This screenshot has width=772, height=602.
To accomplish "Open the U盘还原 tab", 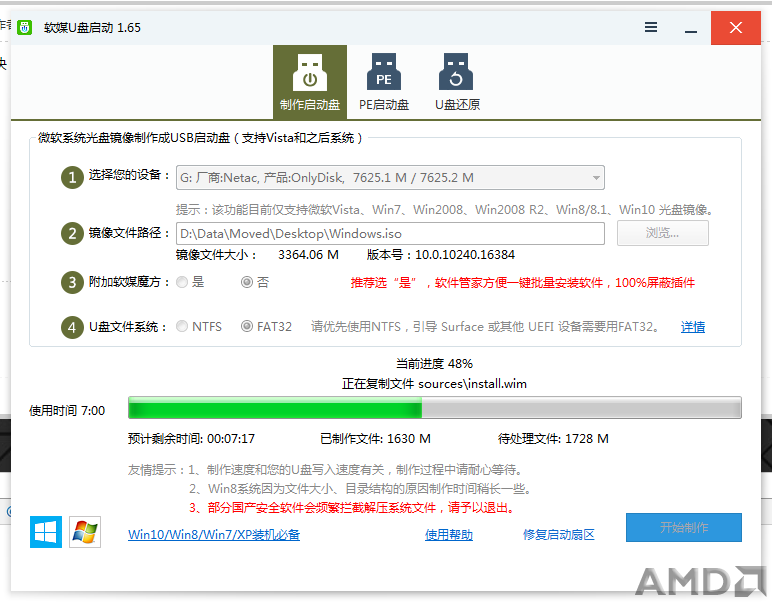I will [x=457, y=82].
